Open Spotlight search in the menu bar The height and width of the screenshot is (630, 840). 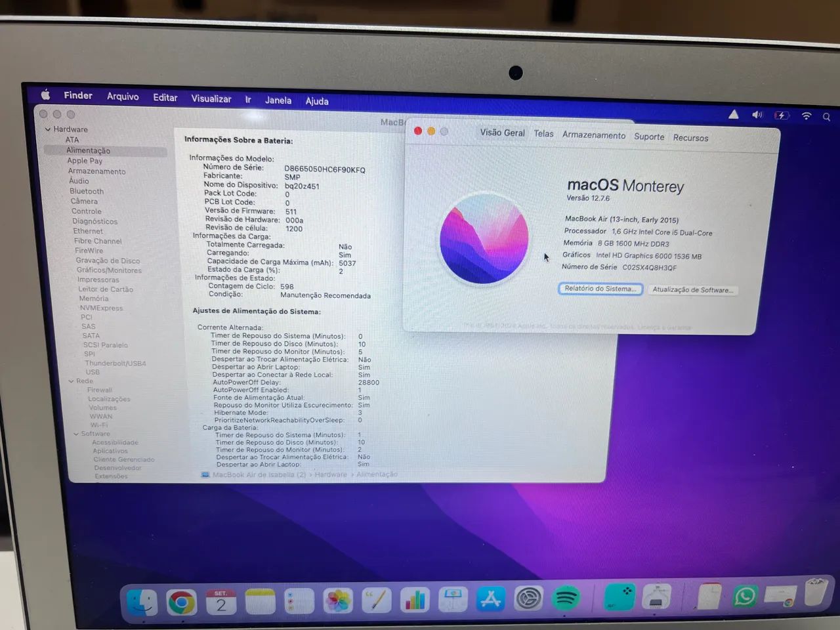coord(826,116)
